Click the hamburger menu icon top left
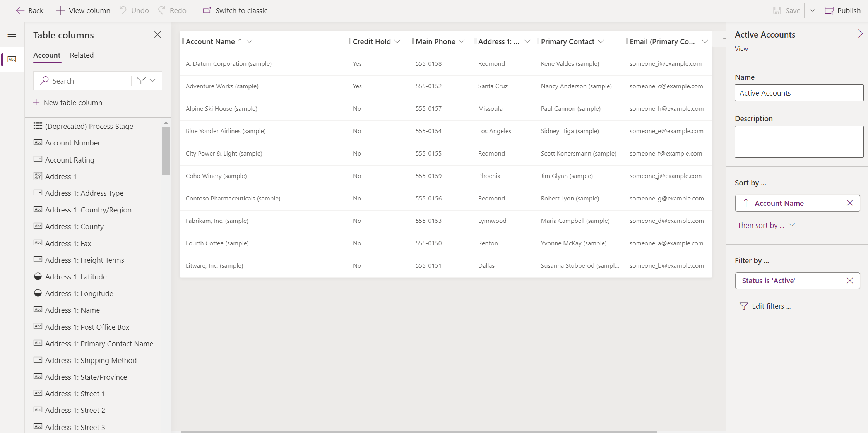Image resolution: width=868 pixels, height=433 pixels. pos(12,35)
